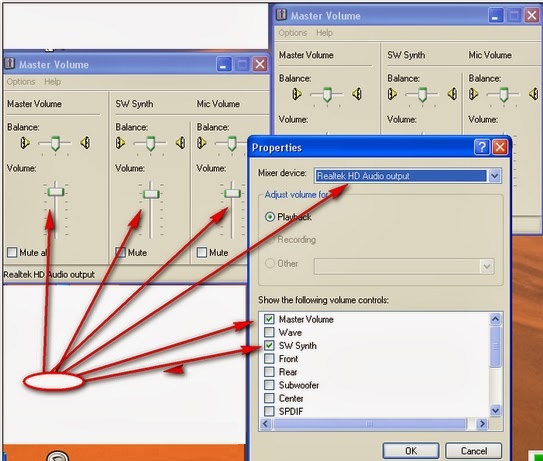Click the Cancel button in Properties
Viewport: 543px width, 461px height.
pos(473,451)
